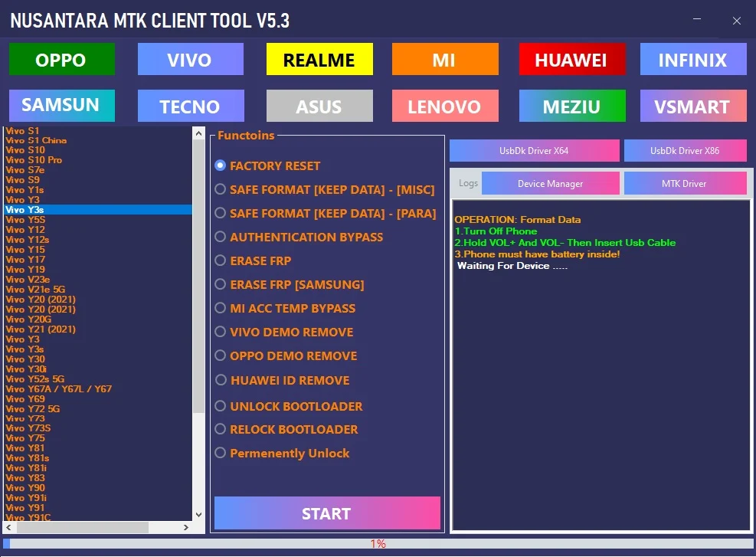The height and width of the screenshot is (557, 756).
Task: Open the VIVO brand list
Action: click(x=191, y=59)
